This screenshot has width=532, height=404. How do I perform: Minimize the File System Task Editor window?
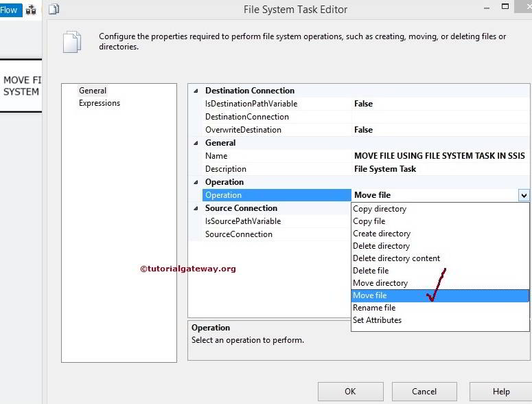[487, 8]
